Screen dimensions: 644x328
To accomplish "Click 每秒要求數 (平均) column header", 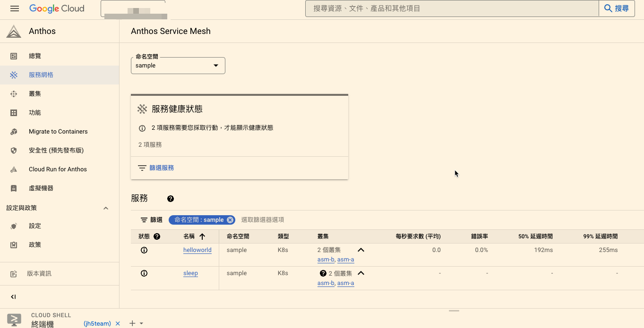I will [x=418, y=236].
